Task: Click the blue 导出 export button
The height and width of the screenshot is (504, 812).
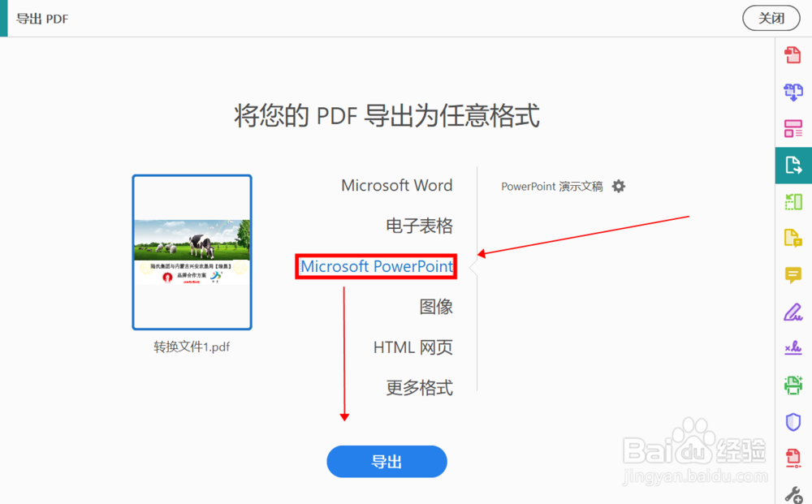Action: (387, 462)
